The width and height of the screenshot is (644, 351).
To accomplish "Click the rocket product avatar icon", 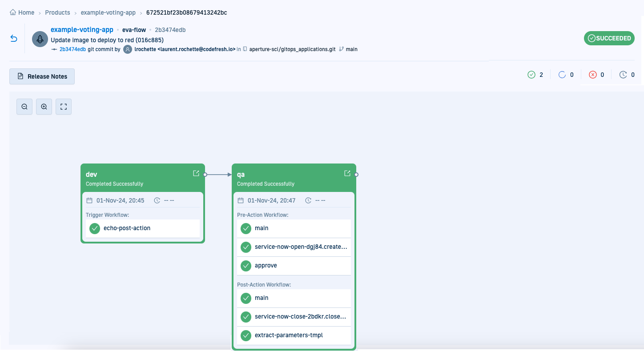I will tap(40, 39).
